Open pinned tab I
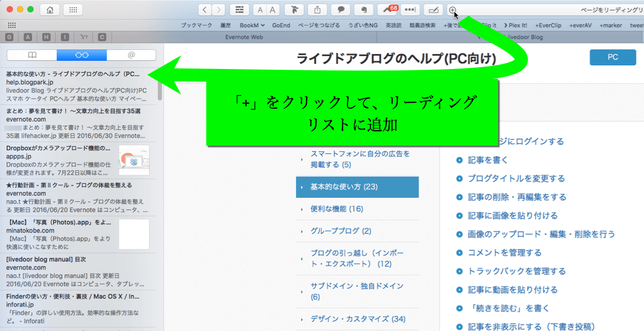The image size is (644, 331). point(64,37)
